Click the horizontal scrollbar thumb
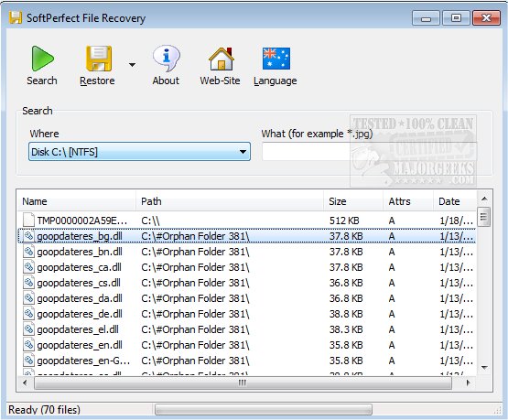The image size is (508, 420). [243, 383]
